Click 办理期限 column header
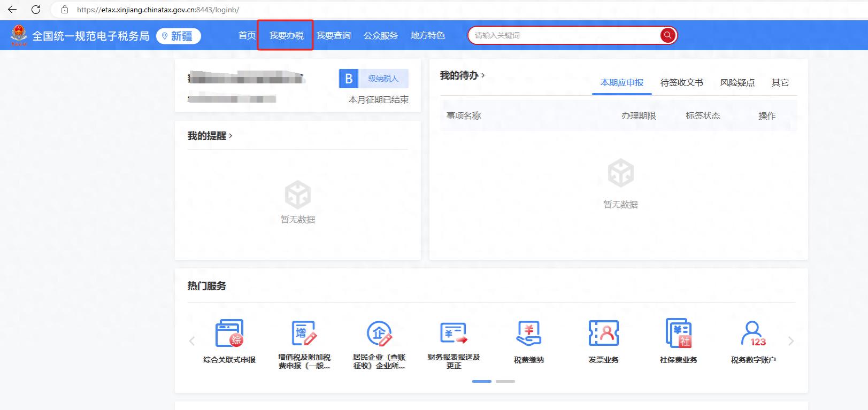Viewport: 868px width, 410px height. tap(639, 115)
